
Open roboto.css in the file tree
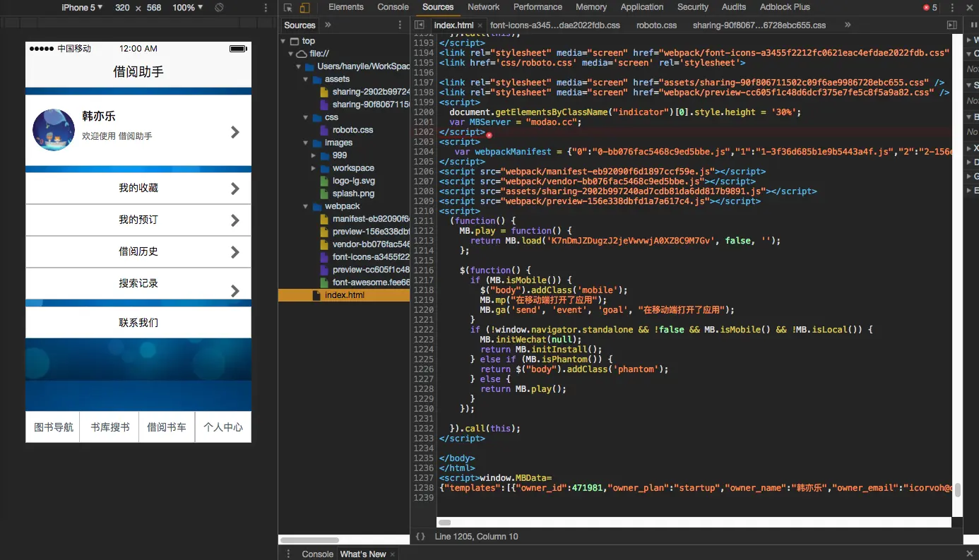point(352,130)
